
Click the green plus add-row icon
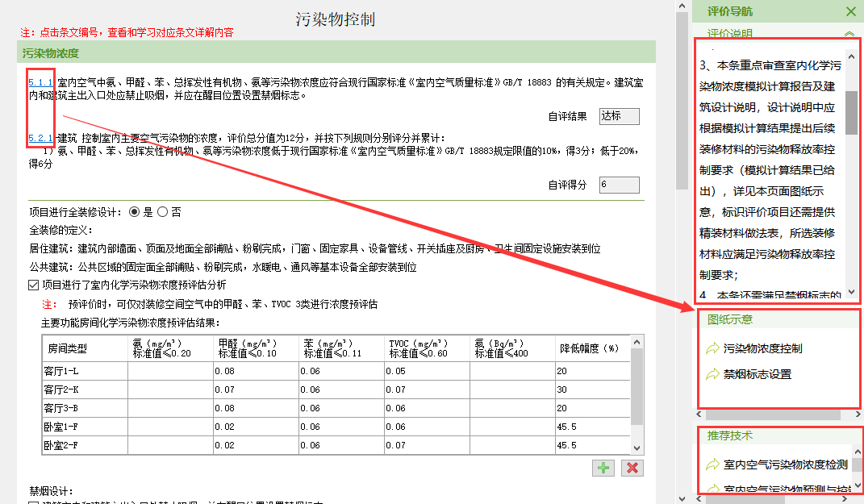pyautogui.click(x=602, y=468)
